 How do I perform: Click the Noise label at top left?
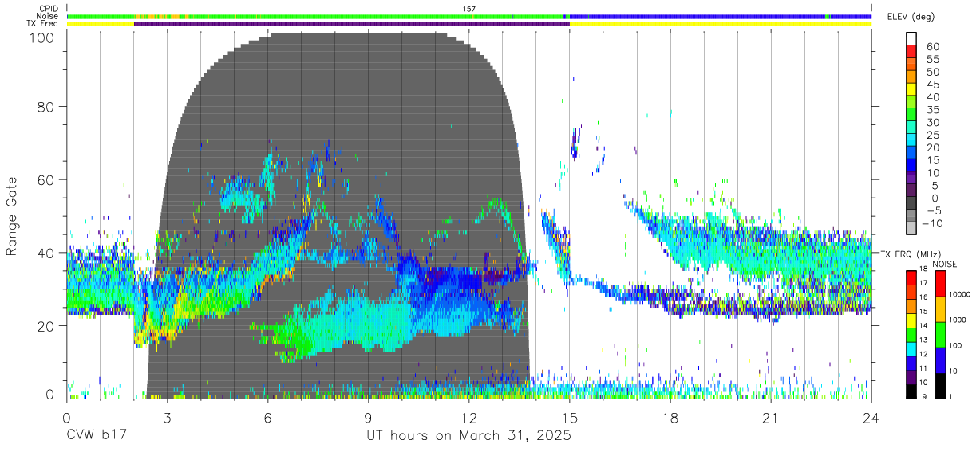(49, 16)
